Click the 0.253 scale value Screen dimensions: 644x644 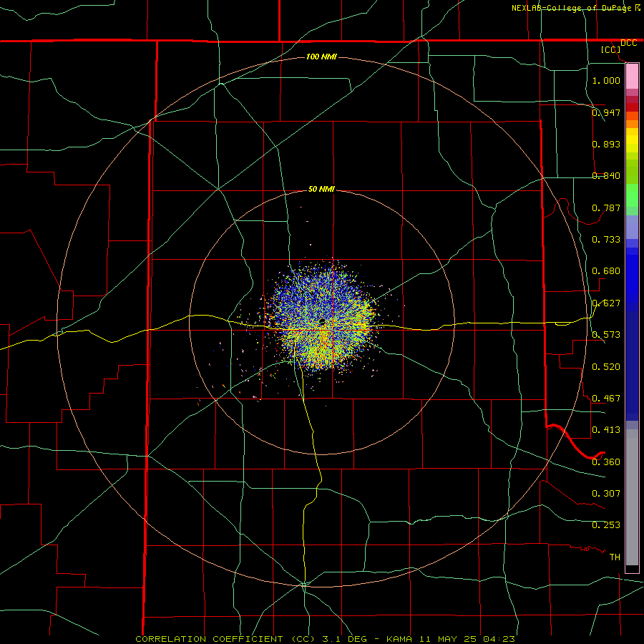tap(606, 525)
